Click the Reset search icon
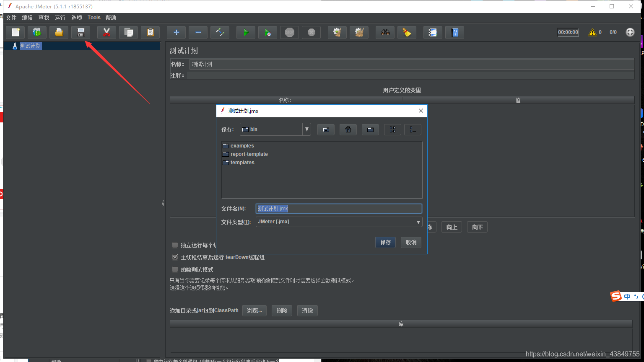The image size is (644, 362). (x=407, y=32)
